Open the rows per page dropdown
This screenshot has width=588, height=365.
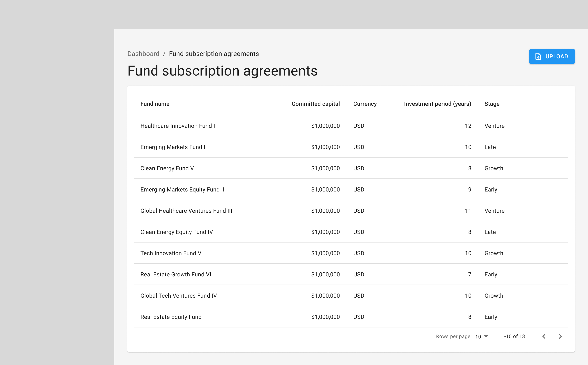[x=482, y=336]
